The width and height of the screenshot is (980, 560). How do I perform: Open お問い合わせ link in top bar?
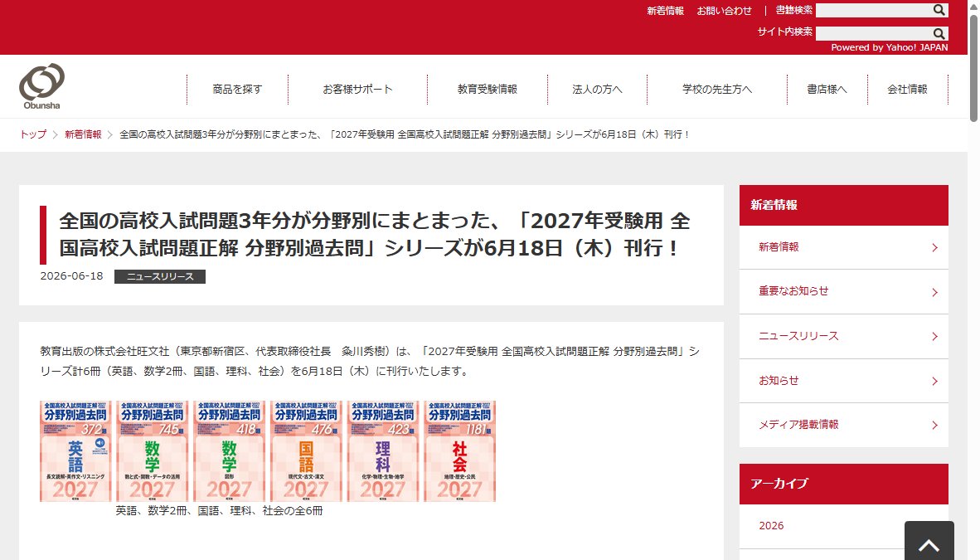click(724, 11)
